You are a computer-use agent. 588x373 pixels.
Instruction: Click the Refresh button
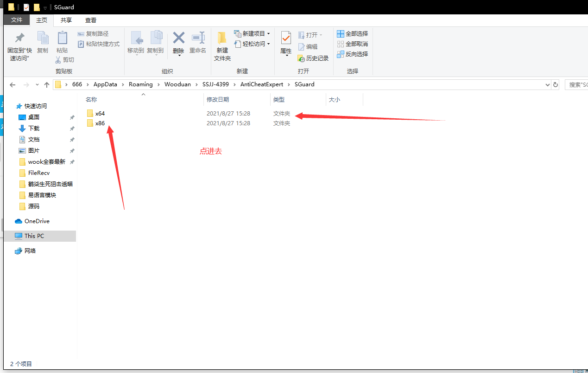pyautogui.click(x=556, y=85)
